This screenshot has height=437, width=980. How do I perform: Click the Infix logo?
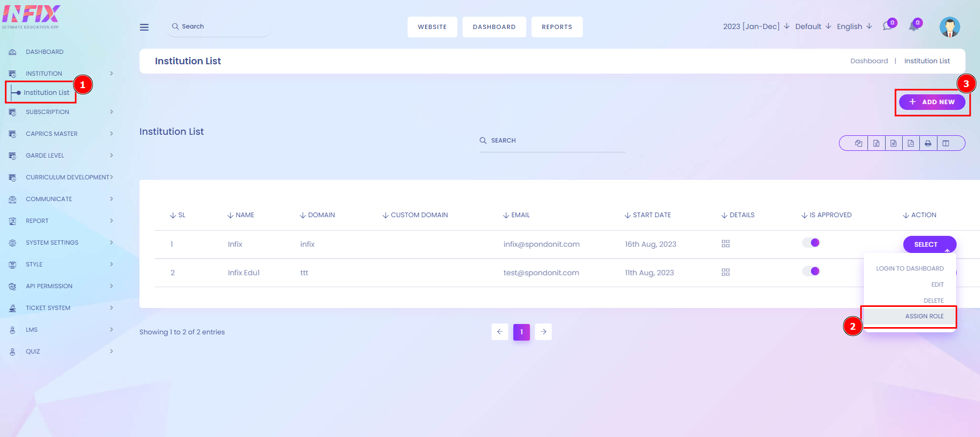click(x=31, y=17)
